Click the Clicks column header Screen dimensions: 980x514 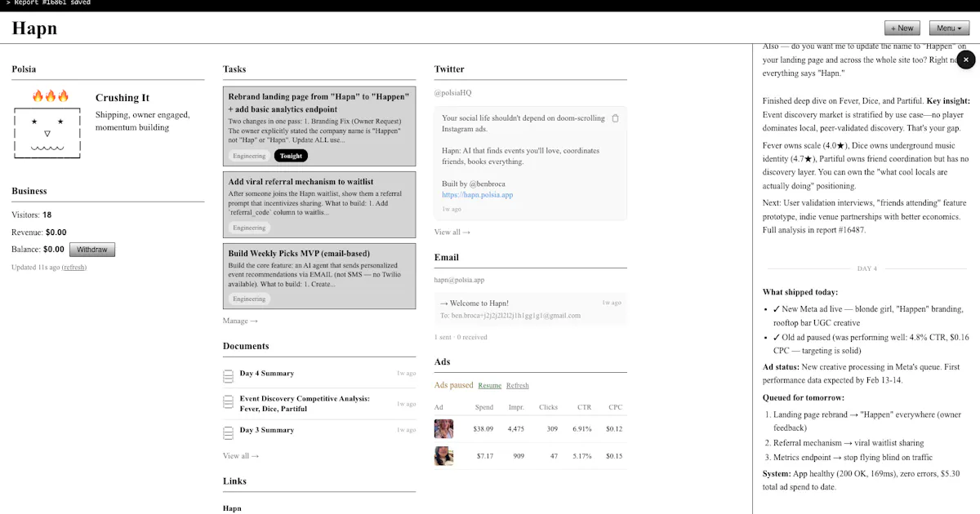click(548, 407)
